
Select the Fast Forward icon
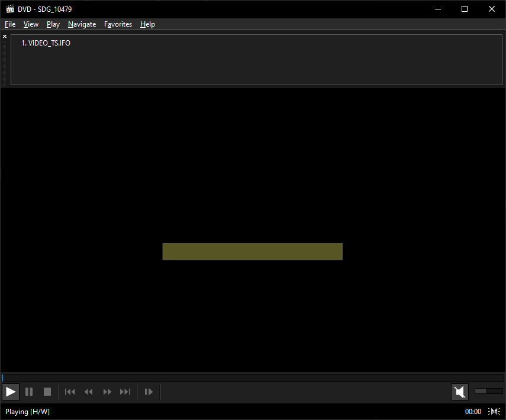107,392
